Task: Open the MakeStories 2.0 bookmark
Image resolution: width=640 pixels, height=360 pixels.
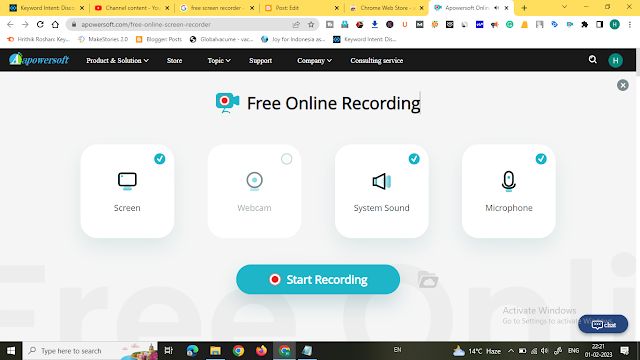Action: [x=103, y=39]
